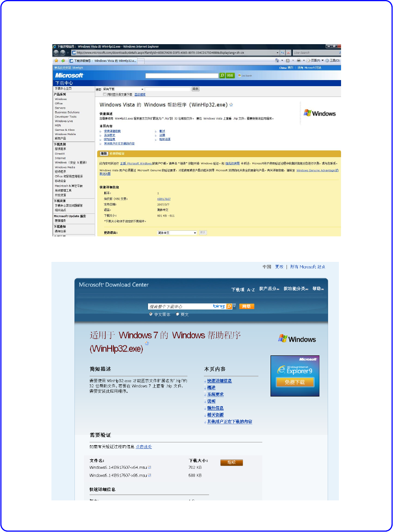Open the 高级搜索 advanced search link
This screenshot has width=393, height=532.
140,94
